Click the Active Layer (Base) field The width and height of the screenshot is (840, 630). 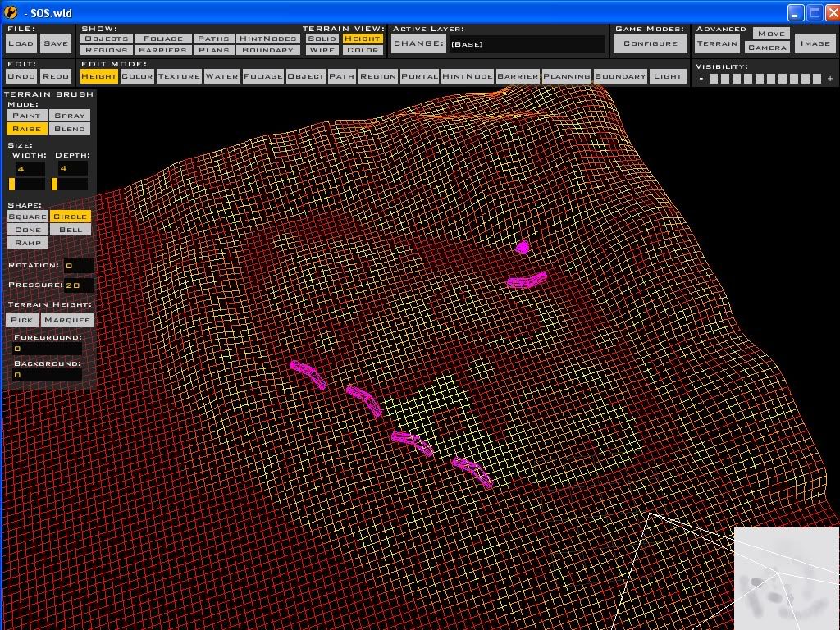(527, 44)
